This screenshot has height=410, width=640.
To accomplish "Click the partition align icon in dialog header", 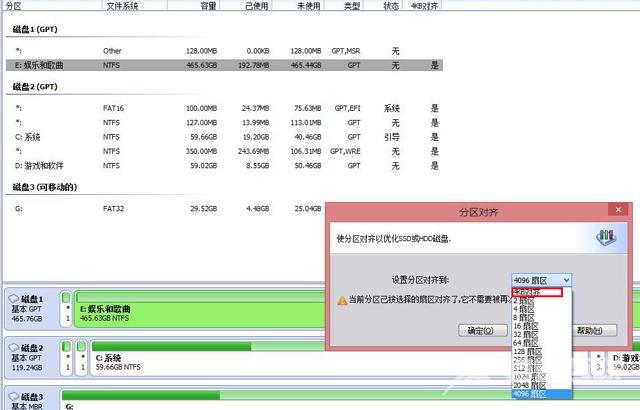I will point(603,239).
